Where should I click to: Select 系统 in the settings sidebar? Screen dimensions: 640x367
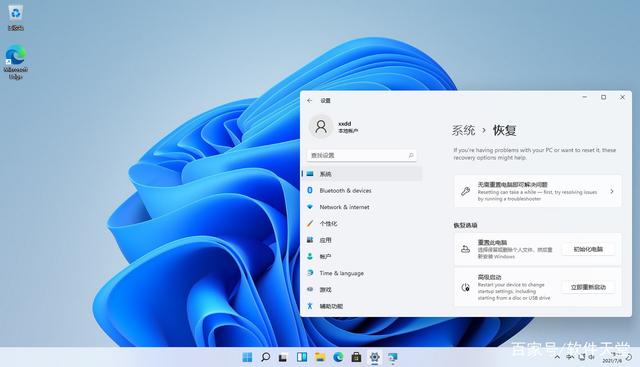pos(362,174)
